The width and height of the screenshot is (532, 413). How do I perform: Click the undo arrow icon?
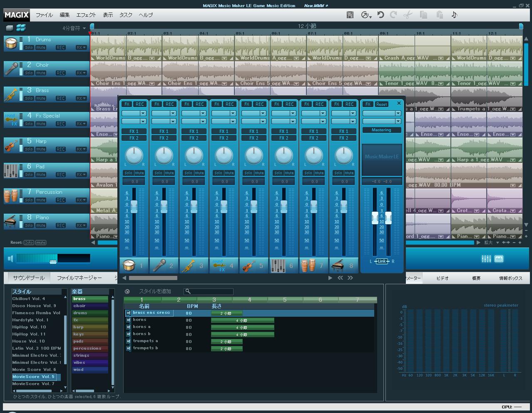(x=380, y=15)
